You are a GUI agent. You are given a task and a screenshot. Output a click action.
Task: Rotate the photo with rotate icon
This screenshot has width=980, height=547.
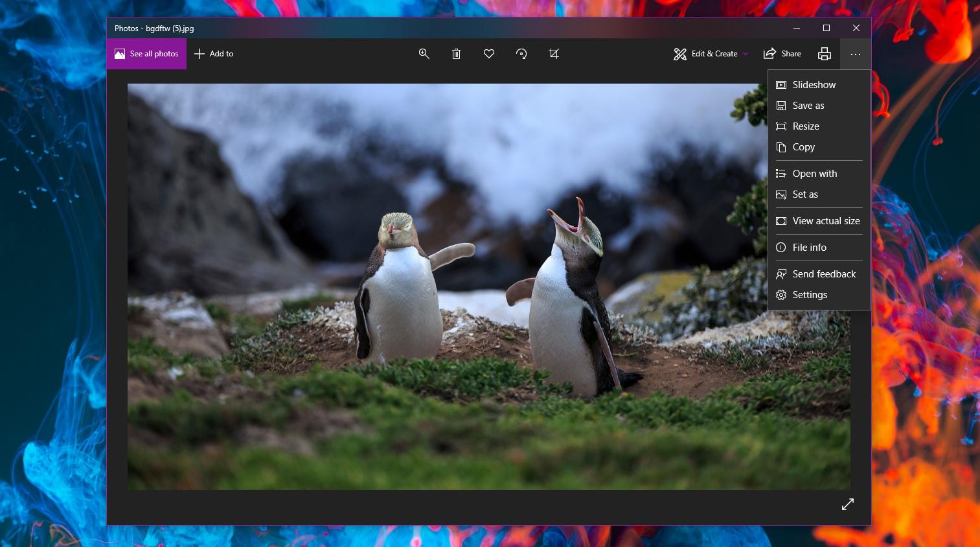(521, 54)
